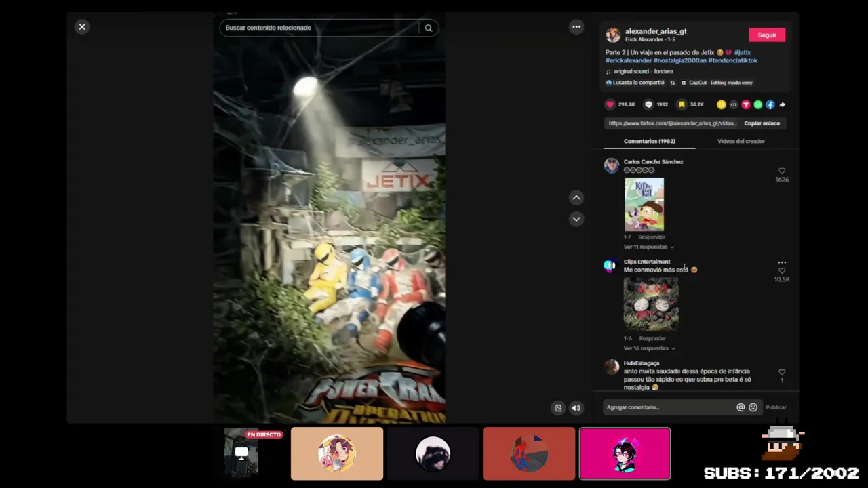Viewport: 868px width, 488px height.
Task: Click the Buscar contenido relacionado search field
Action: [319, 28]
